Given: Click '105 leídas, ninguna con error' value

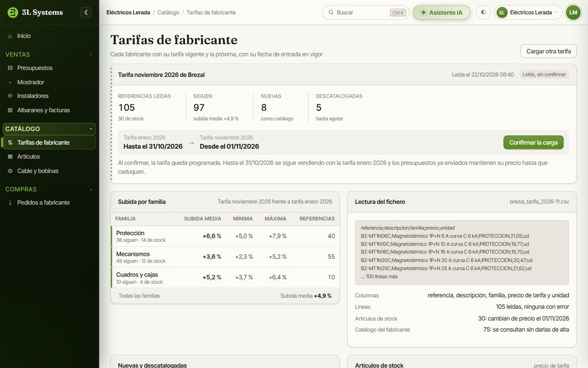Looking at the screenshot, I should (533, 307).
